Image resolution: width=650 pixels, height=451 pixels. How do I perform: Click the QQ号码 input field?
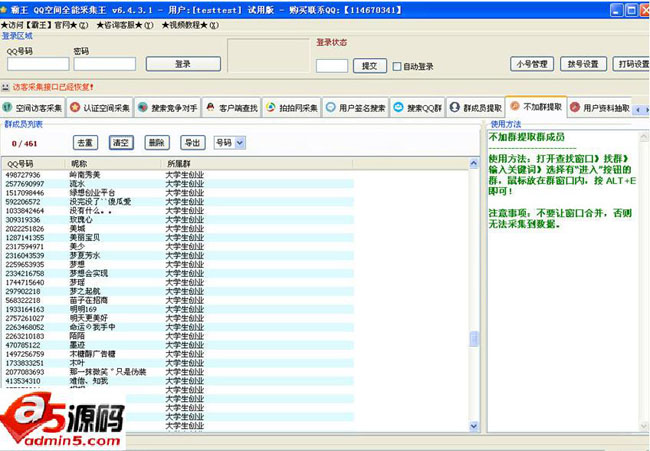click(x=38, y=64)
